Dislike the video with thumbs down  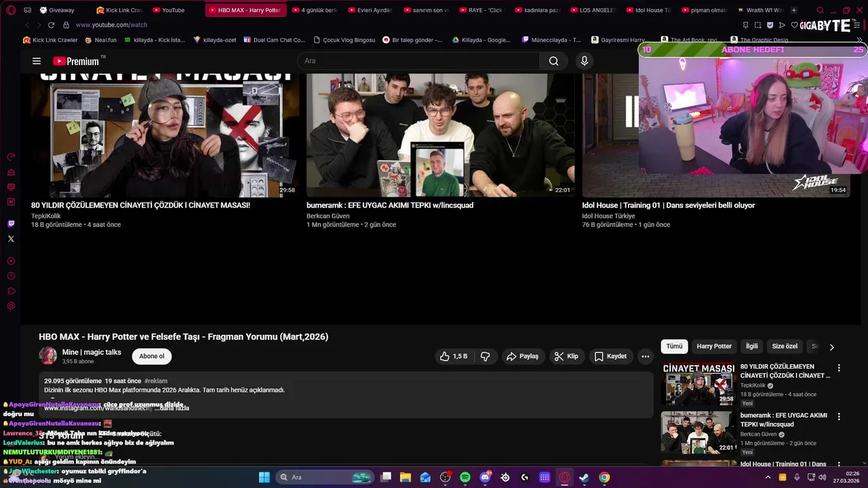(x=486, y=356)
